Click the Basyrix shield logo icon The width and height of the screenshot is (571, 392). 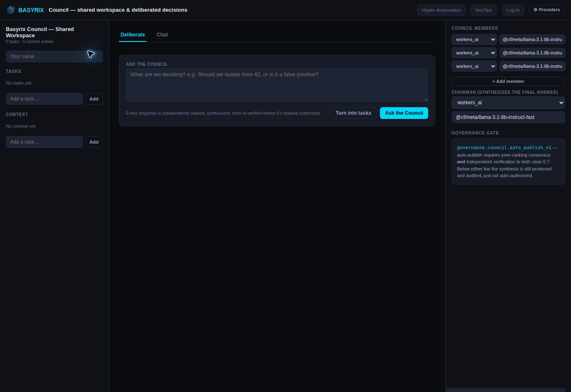click(11, 10)
